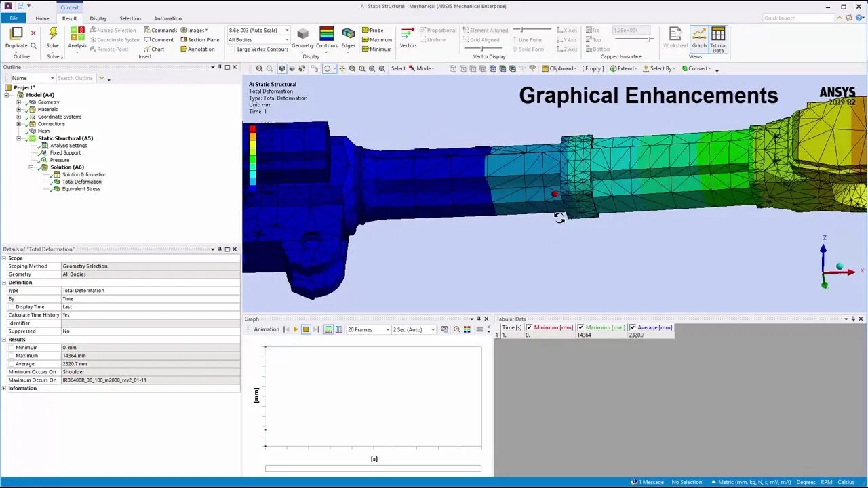Screen dimensions: 868x488
Task: Switch to the Context tab
Action: coord(69,7)
